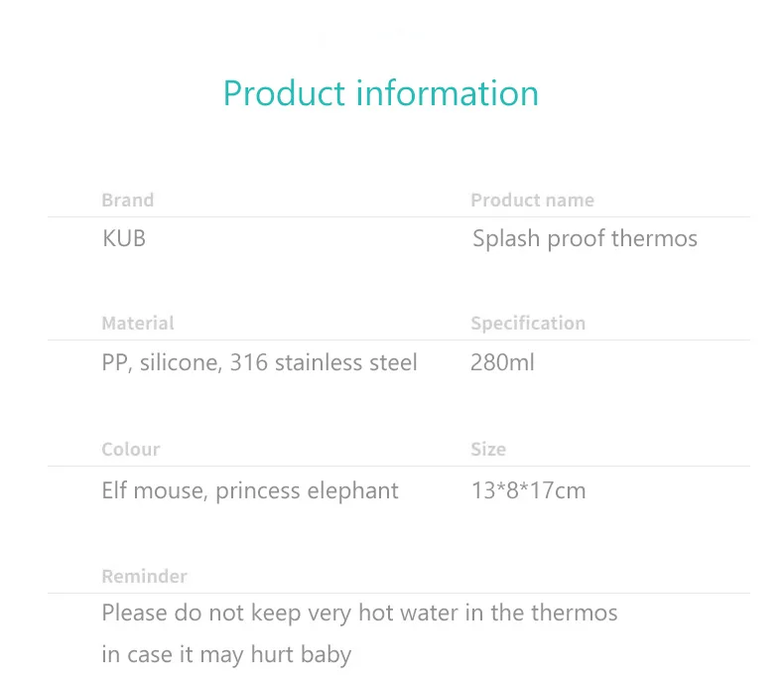This screenshot has width=784, height=684.
Task: Click the 'Size' field label
Action: tap(488, 450)
